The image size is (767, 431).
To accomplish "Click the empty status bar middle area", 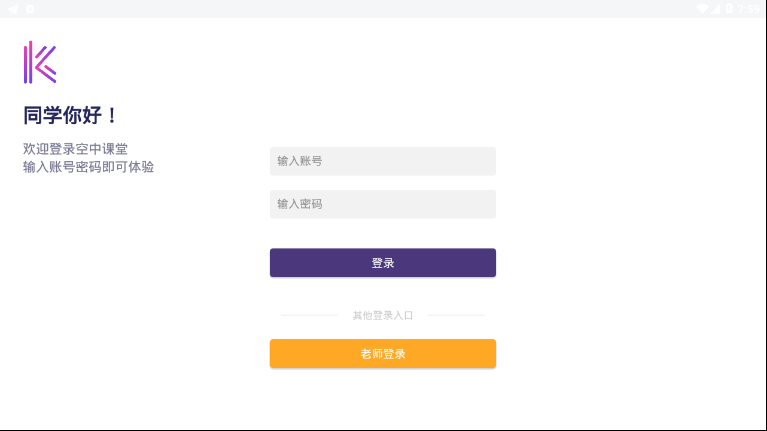I will (380, 8).
